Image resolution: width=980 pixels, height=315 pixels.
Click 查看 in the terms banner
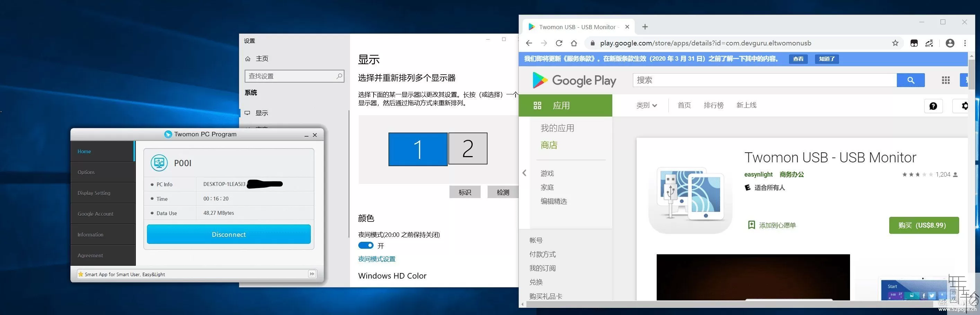tap(798, 59)
